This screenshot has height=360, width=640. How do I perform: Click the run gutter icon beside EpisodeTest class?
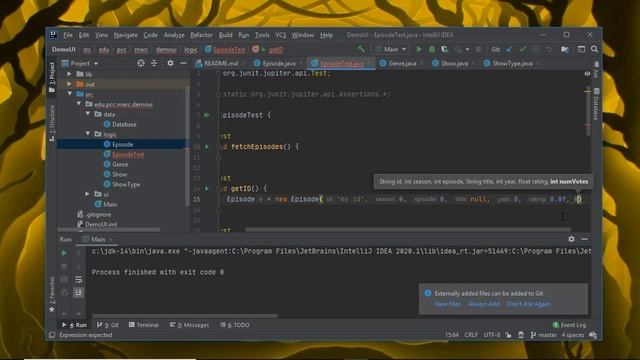click(207, 115)
